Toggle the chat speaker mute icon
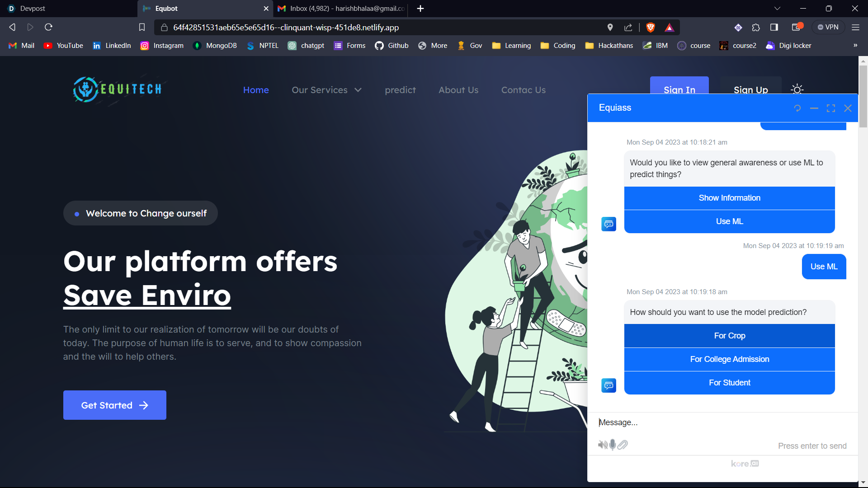The image size is (868, 488). click(x=603, y=445)
